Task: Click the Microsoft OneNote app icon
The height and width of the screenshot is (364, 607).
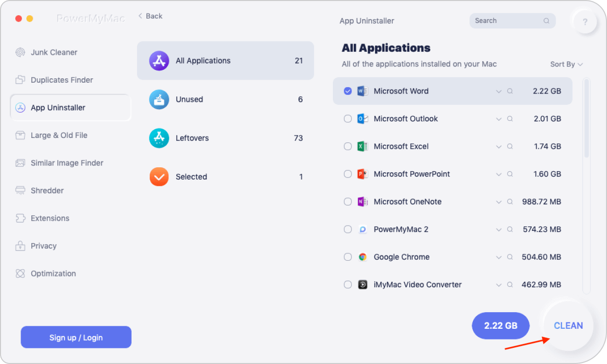Action: (362, 202)
